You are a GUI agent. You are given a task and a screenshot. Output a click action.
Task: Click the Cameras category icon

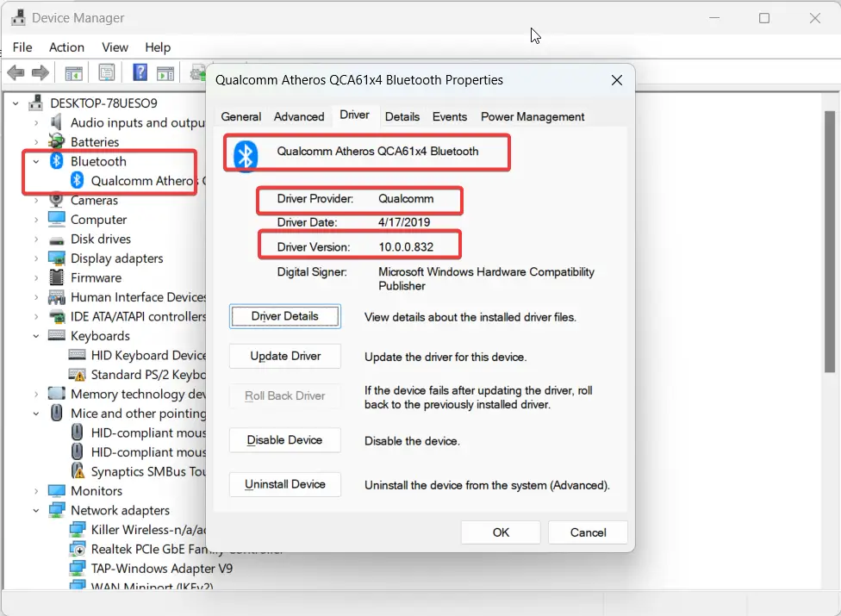tap(56, 200)
